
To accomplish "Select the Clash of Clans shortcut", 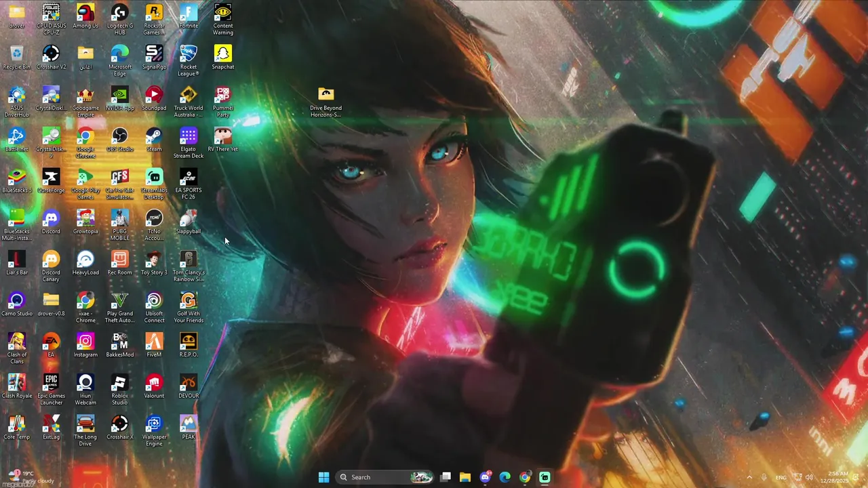I will click(17, 349).
